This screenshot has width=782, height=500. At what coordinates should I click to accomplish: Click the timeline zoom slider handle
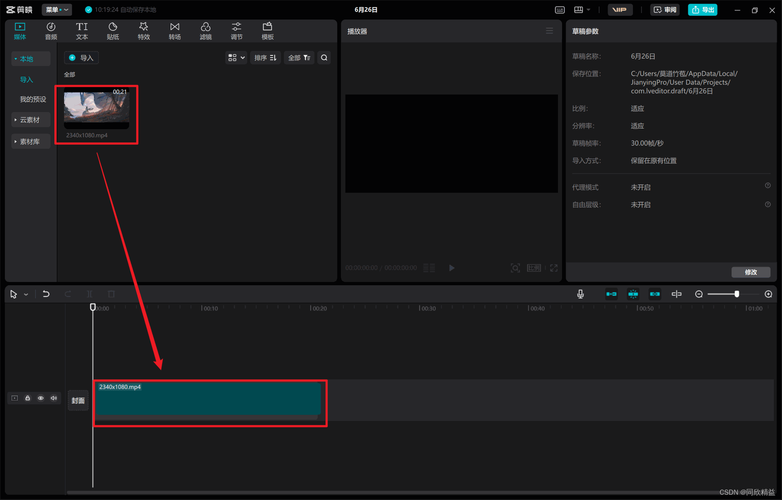[x=737, y=294]
